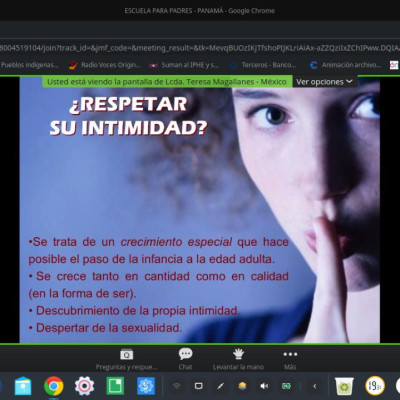This screenshot has height=400, width=400.
Task: Launch Google Chrome from the taskbar
Action: pos(54,386)
